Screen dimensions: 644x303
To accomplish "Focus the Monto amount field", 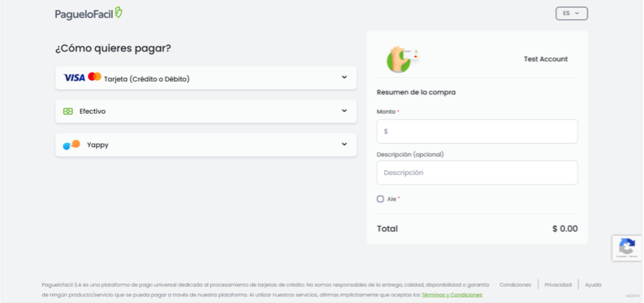I will pos(477,131).
